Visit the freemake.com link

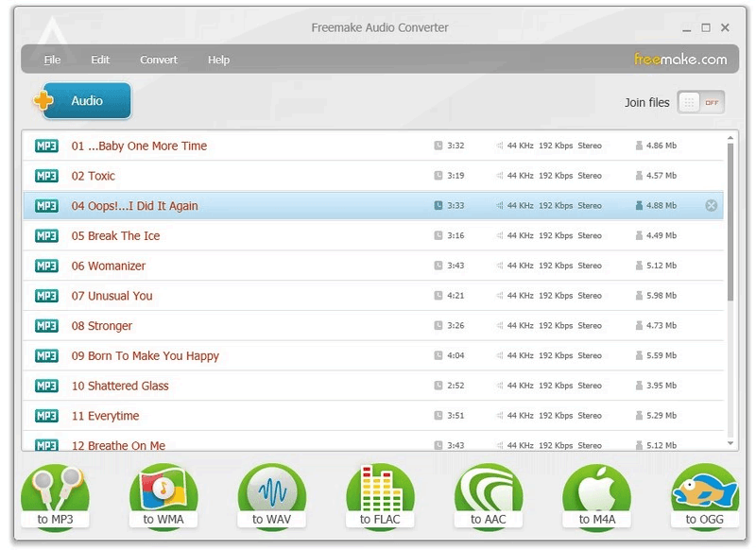click(680, 60)
